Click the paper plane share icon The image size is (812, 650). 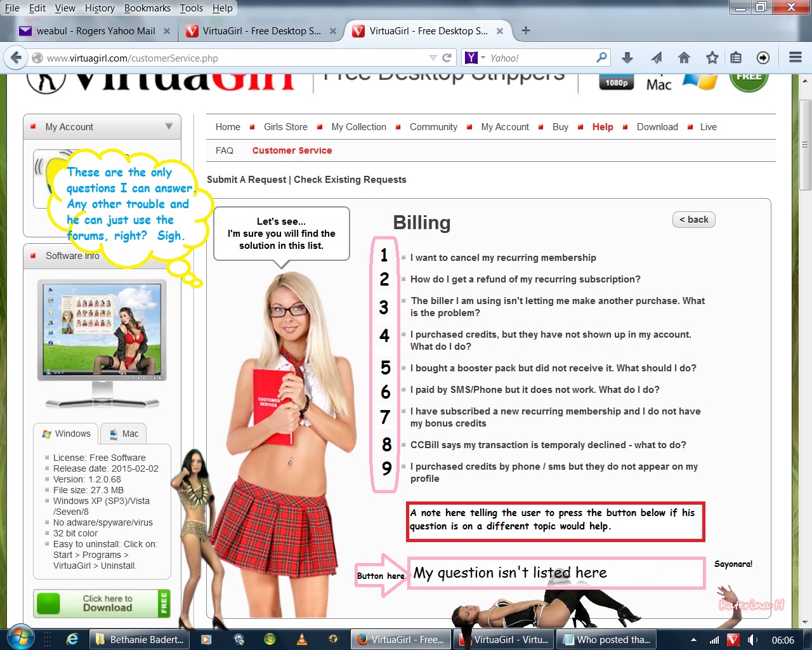[656, 58]
